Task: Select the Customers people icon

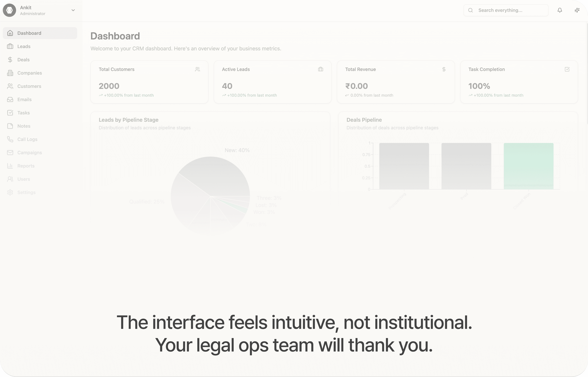Action: coord(10,86)
